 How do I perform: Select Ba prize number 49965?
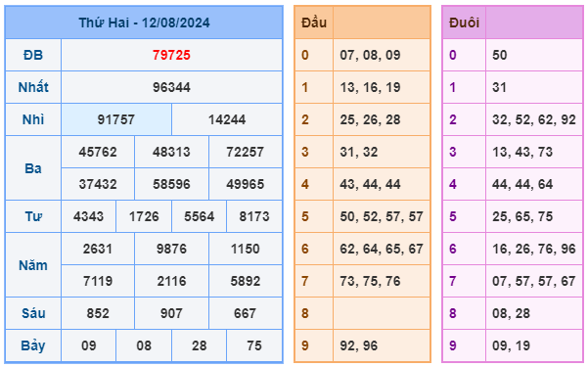click(x=246, y=184)
